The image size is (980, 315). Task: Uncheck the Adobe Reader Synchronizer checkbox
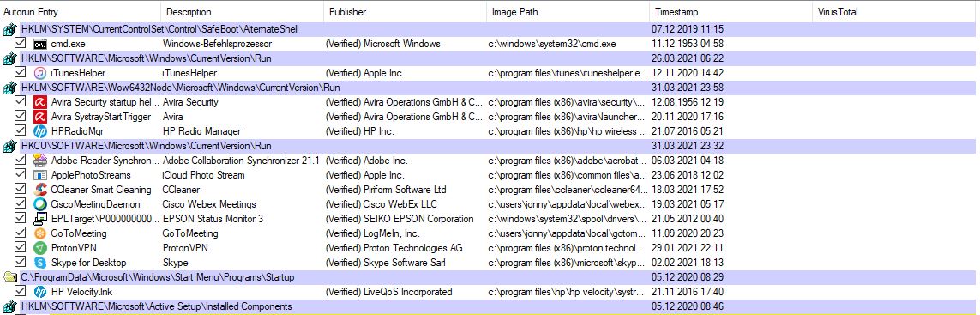point(20,161)
